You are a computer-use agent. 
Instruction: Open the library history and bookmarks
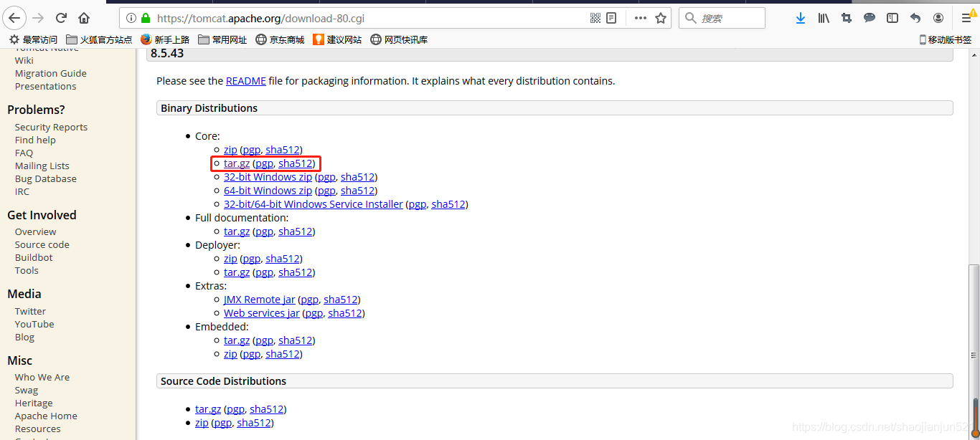824,18
